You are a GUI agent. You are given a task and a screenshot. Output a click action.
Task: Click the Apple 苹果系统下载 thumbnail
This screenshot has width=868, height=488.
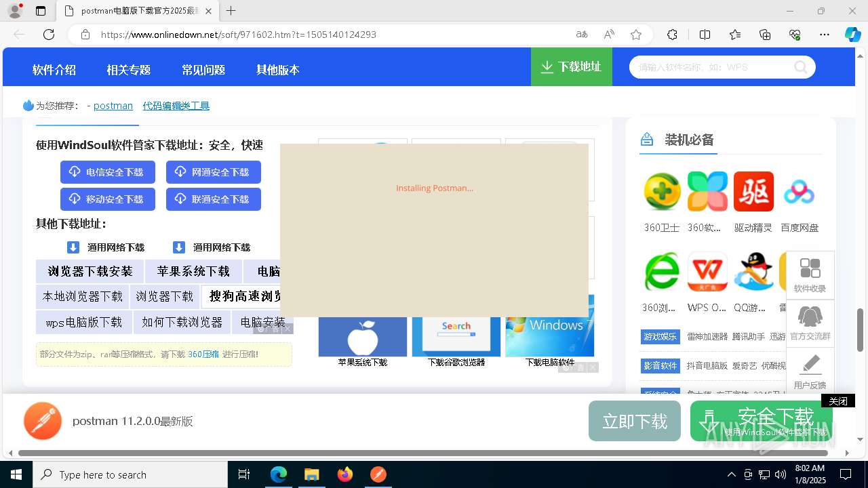click(363, 338)
